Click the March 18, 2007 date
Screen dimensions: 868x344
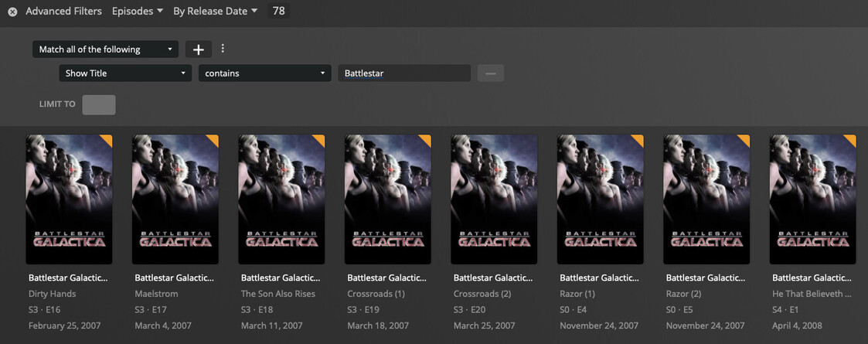pyautogui.click(x=378, y=325)
